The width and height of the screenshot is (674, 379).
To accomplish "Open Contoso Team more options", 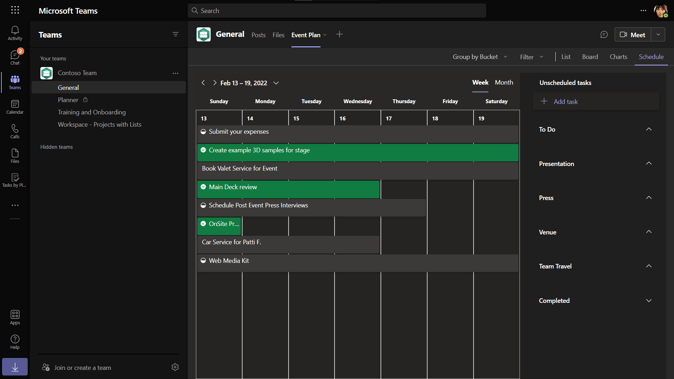I will pyautogui.click(x=175, y=73).
